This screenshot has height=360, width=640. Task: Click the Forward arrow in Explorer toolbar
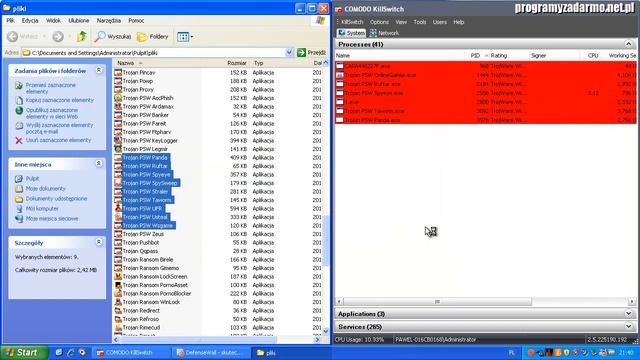(x=58, y=37)
